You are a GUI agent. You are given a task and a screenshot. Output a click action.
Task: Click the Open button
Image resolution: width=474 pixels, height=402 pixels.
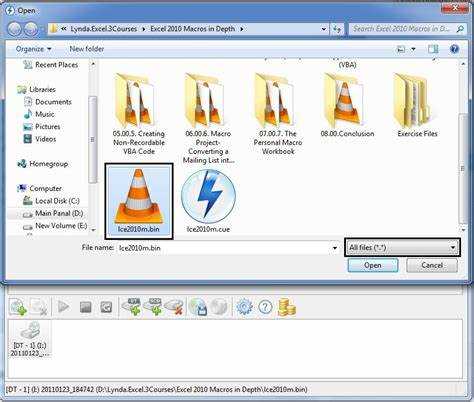pyautogui.click(x=373, y=265)
